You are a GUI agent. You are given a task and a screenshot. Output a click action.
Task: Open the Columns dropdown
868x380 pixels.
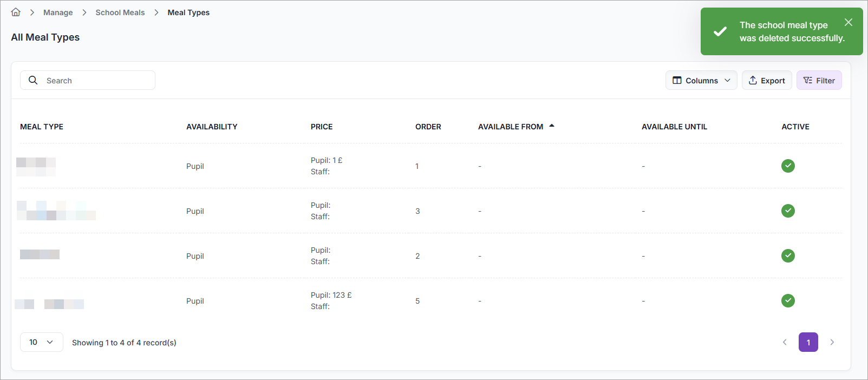pos(701,80)
